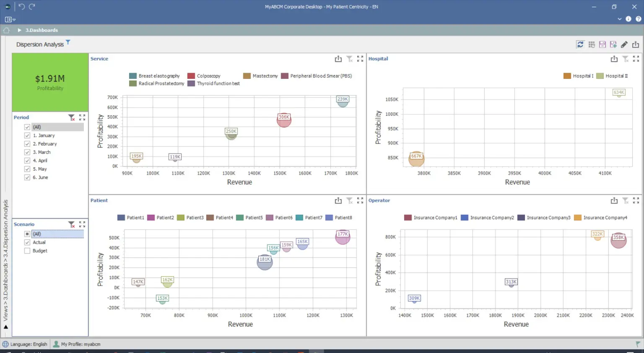Export the Hospital chart
This screenshot has width=644, height=353.
614,59
